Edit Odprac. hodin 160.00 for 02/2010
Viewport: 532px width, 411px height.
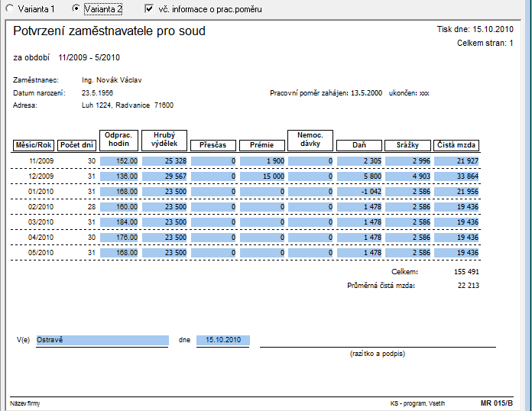point(119,207)
